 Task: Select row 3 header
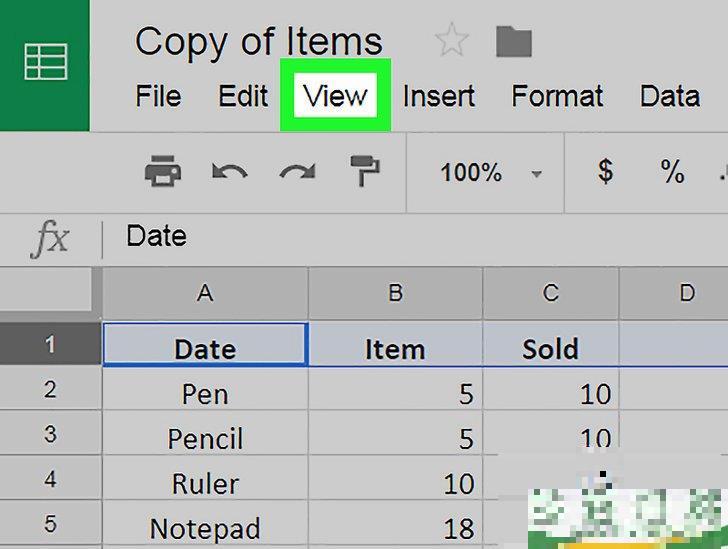(50, 435)
